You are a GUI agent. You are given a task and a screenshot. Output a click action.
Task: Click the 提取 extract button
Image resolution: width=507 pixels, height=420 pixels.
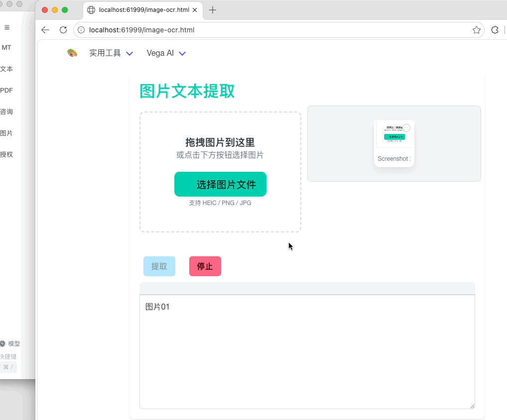159,266
